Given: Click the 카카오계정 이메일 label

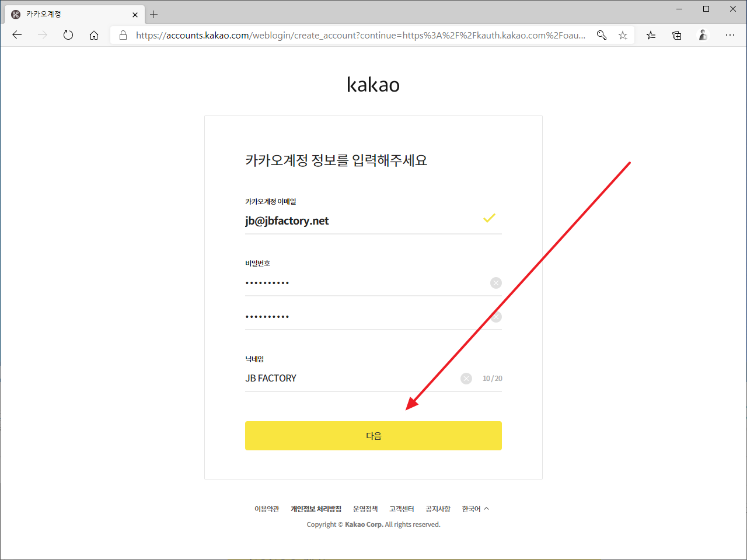Looking at the screenshot, I should pyautogui.click(x=271, y=201).
